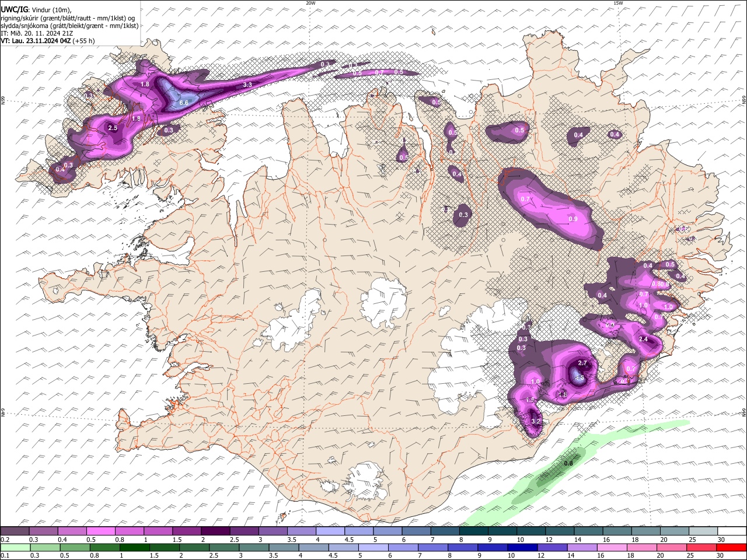Click the 20W longitude label
The width and height of the screenshot is (747, 560).
click(x=310, y=3)
